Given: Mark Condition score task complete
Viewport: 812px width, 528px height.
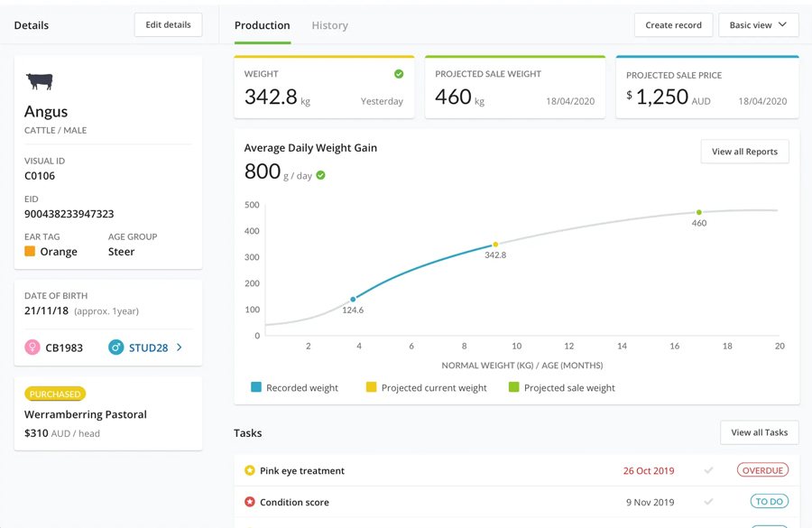Looking at the screenshot, I should (708, 502).
